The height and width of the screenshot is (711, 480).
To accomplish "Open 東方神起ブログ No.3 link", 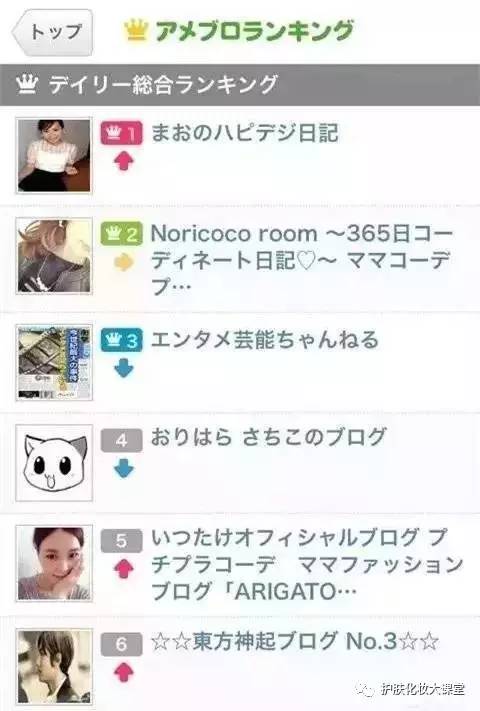I will (295, 641).
